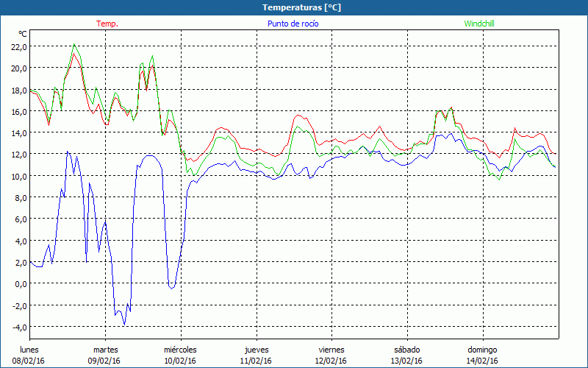Click the 0,0 value on the vertical axis

point(20,284)
